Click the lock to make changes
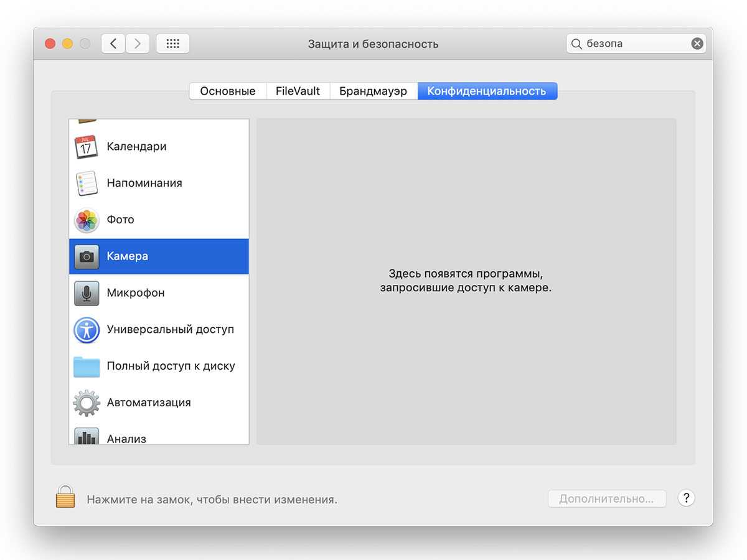Screen dimensions: 747x560 coord(65,497)
